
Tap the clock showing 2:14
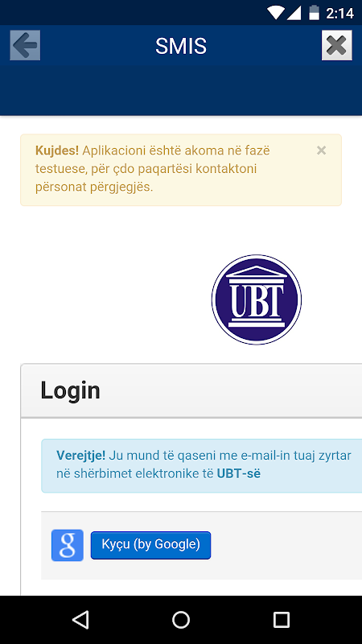coord(339,13)
